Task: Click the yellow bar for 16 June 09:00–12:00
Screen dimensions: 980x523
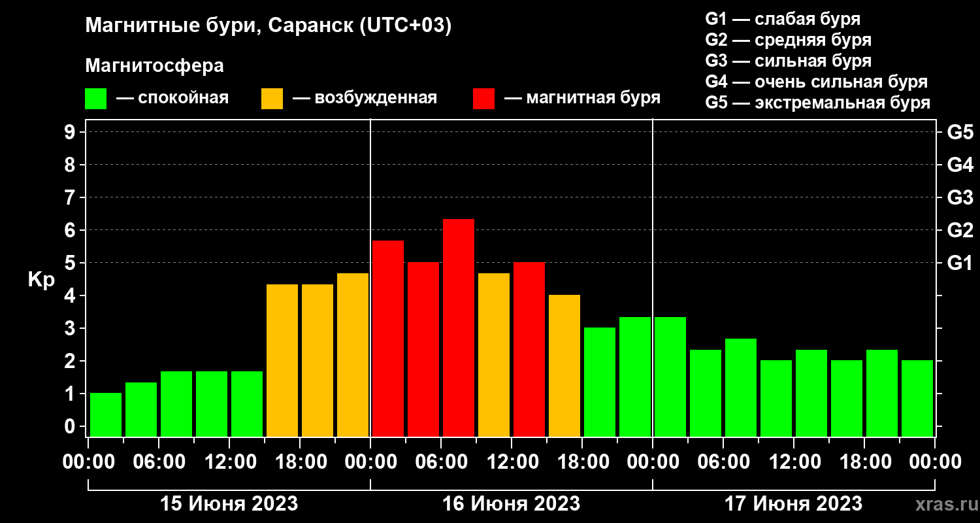Action: pyautogui.click(x=494, y=355)
